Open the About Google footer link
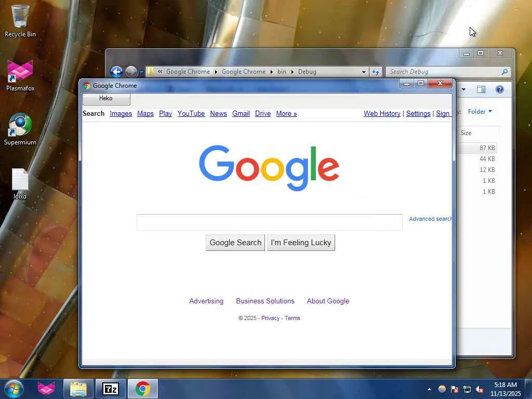The image size is (532, 399). click(328, 301)
